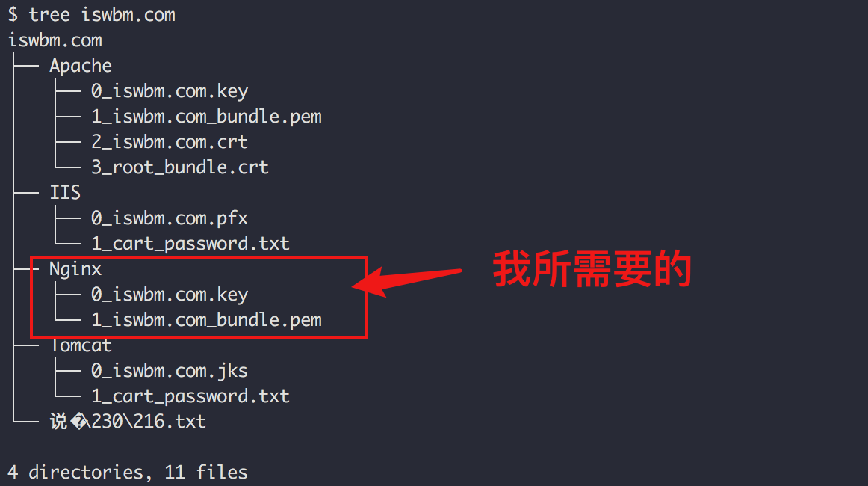Click the red arrow annotation
Screen dimensions: 868x486
407,280
